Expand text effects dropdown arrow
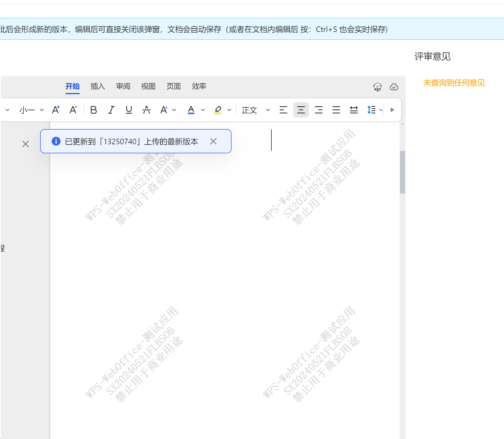 174,110
